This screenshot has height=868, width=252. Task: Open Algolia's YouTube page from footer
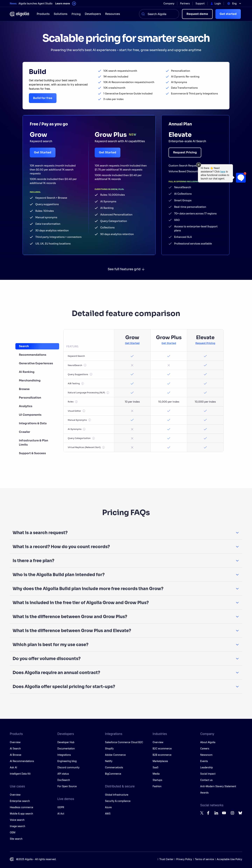pyautogui.click(x=224, y=813)
